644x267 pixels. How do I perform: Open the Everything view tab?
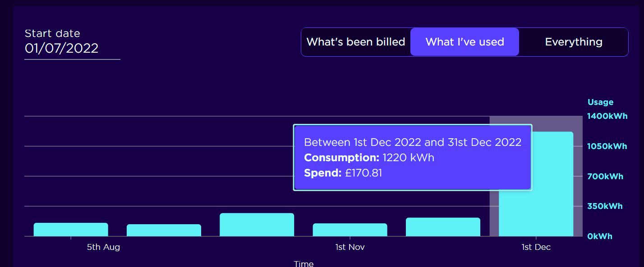click(574, 42)
